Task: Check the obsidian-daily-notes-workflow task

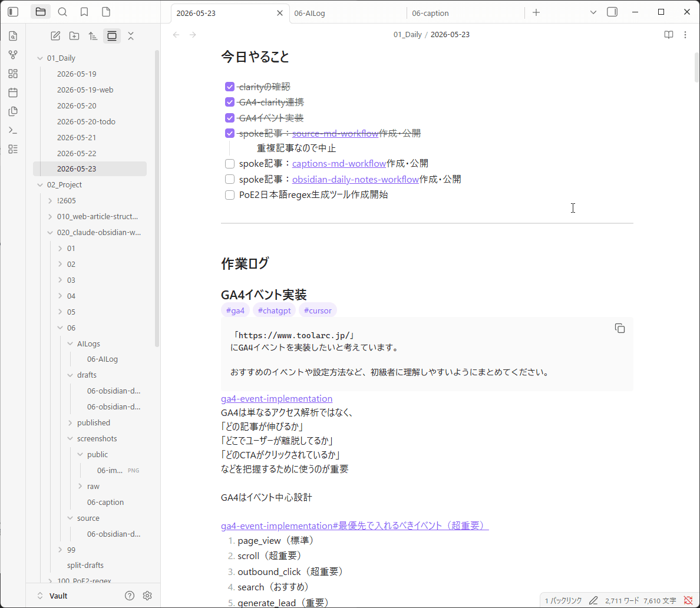Action: point(229,180)
